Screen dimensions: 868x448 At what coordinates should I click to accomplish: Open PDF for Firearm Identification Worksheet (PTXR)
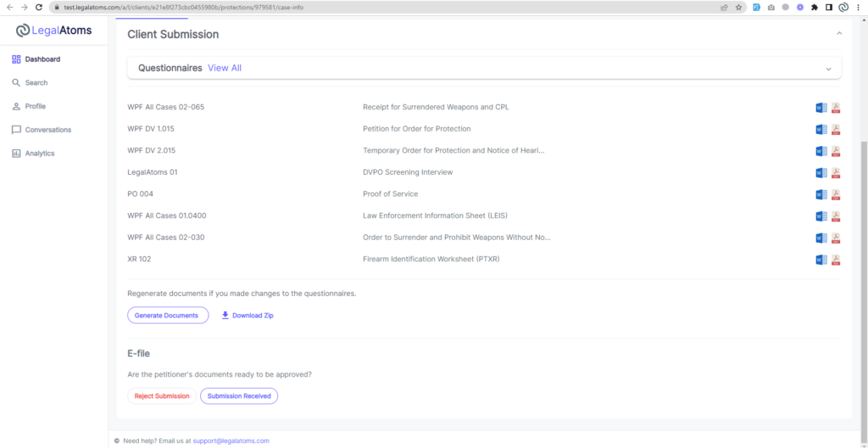point(835,260)
